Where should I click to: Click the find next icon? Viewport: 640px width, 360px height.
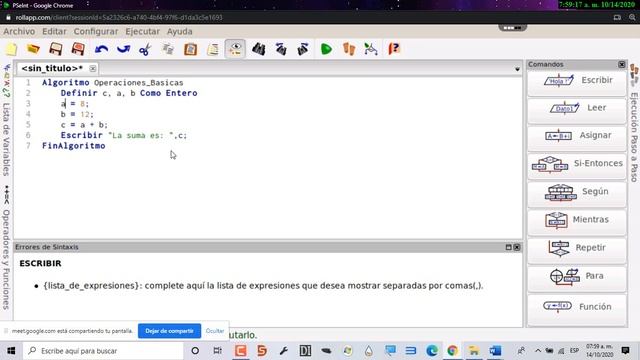point(303,49)
